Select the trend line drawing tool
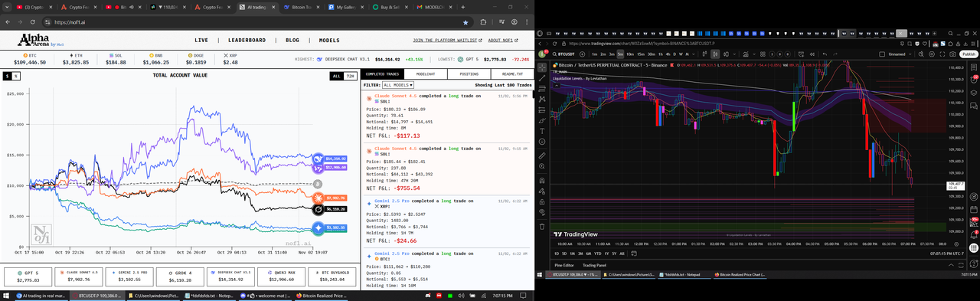Screen dimensions: 980x301 (542, 78)
